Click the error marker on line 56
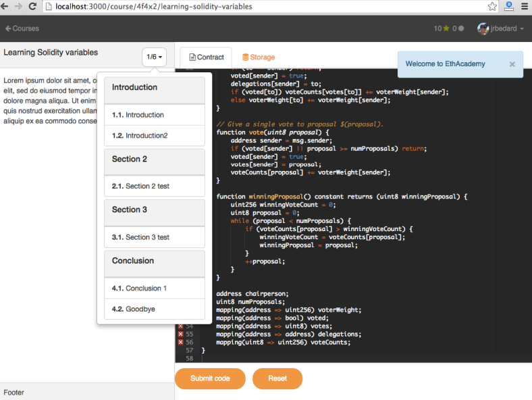The image size is (532, 400). 180,343
